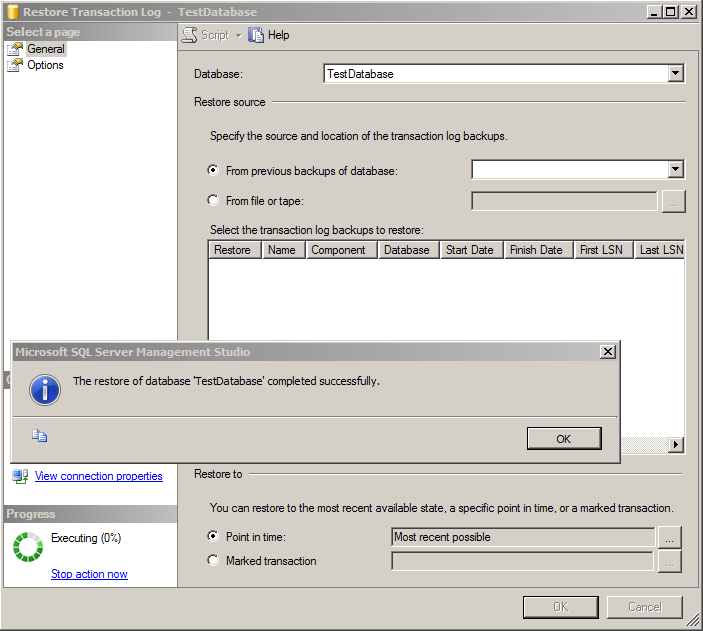Select Point in time radio button

(x=213, y=536)
